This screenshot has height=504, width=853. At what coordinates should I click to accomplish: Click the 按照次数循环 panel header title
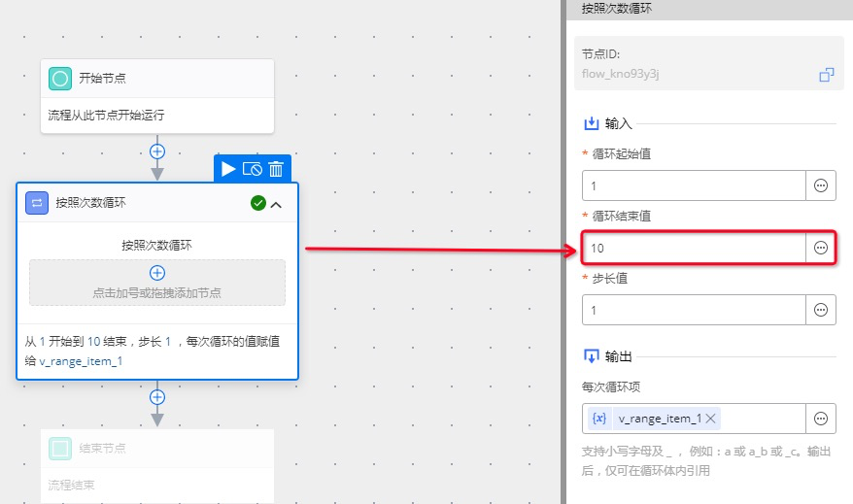[616, 8]
